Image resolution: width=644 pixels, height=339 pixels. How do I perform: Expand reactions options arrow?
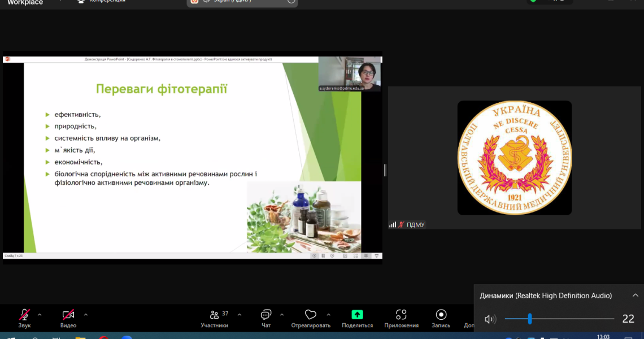point(329,315)
